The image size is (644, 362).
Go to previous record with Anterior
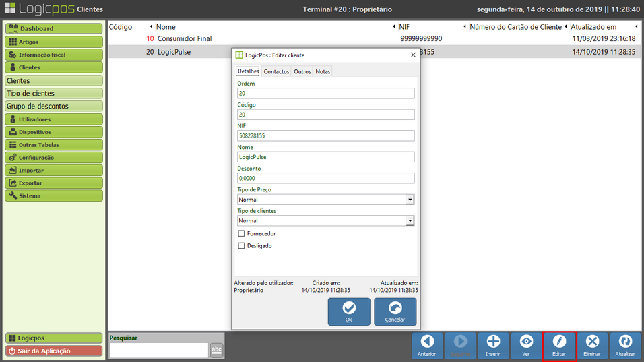[x=428, y=345]
